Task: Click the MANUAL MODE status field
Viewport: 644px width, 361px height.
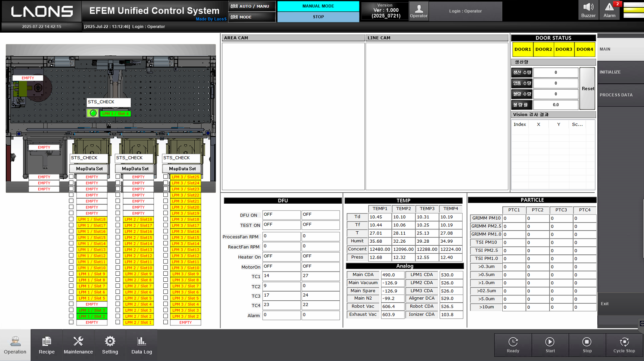Action: [318, 6]
